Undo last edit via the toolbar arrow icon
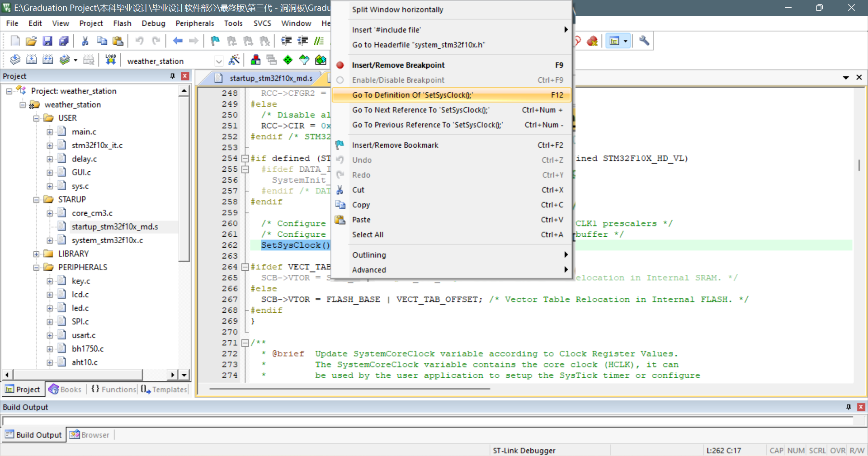The image size is (868, 456). (x=139, y=41)
